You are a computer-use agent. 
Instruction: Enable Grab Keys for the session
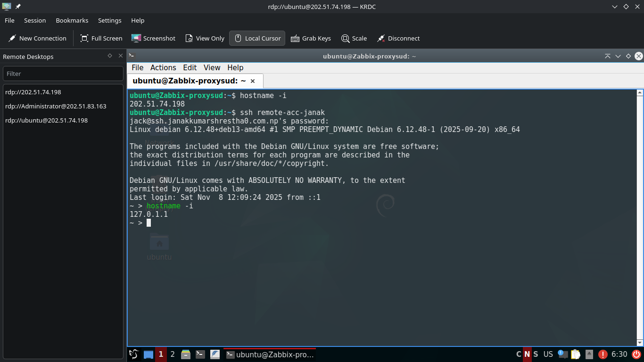(311, 39)
